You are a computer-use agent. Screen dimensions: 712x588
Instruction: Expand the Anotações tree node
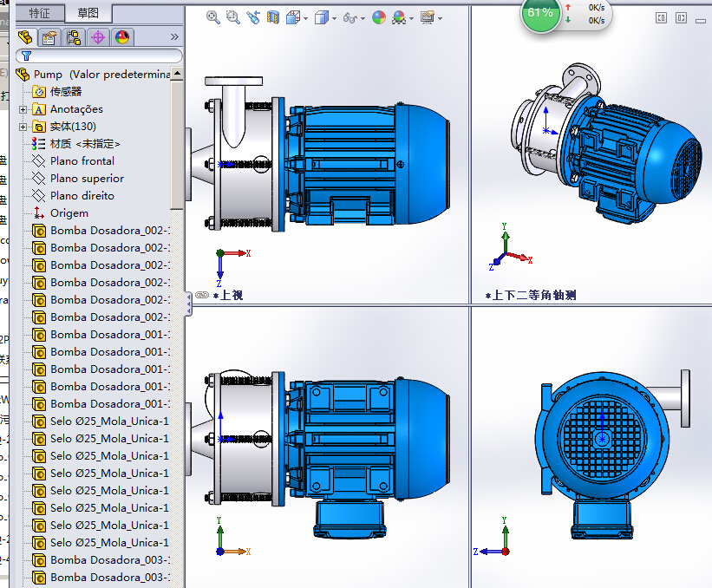click(x=23, y=109)
